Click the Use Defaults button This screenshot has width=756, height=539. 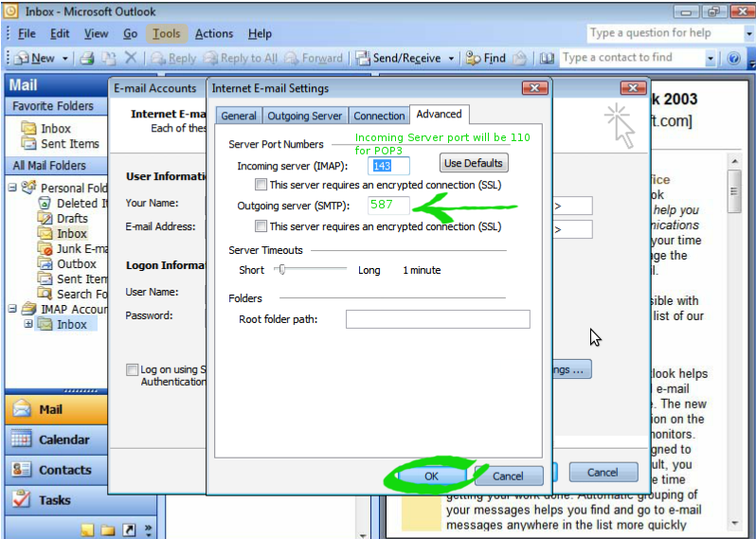coord(474,163)
